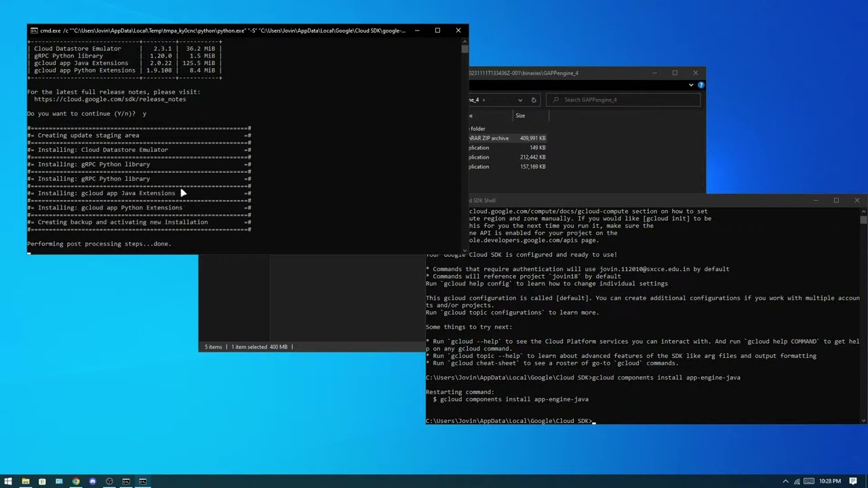Click the 125.5 MiB size value in the components table
The width and height of the screenshot is (868, 488).
[x=198, y=63]
